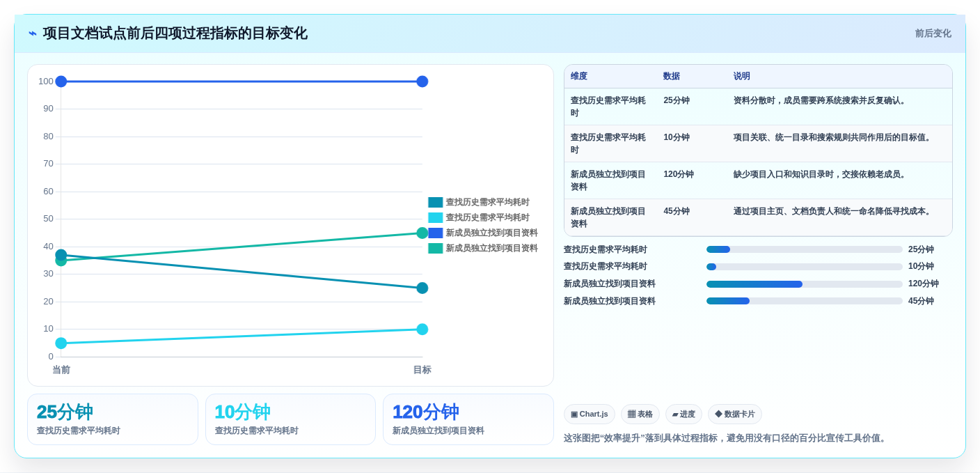Click the Chart.js chip
This screenshot has height=473, width=980.
tap(590, 414)
